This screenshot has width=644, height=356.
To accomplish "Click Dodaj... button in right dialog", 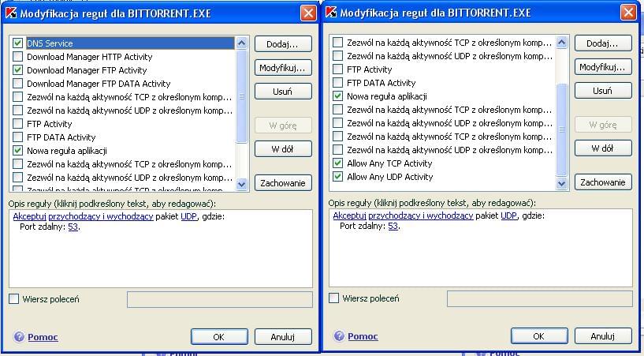I will coord(603,43).
